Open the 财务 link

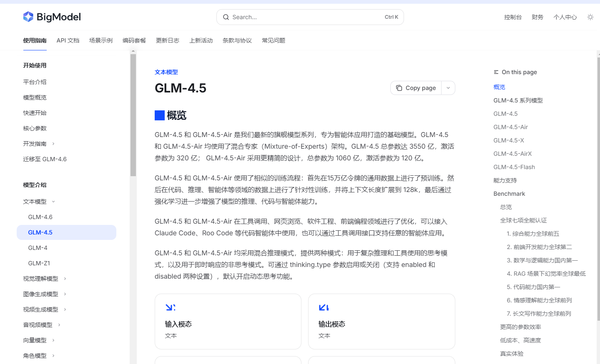click(x=537, y=17)
